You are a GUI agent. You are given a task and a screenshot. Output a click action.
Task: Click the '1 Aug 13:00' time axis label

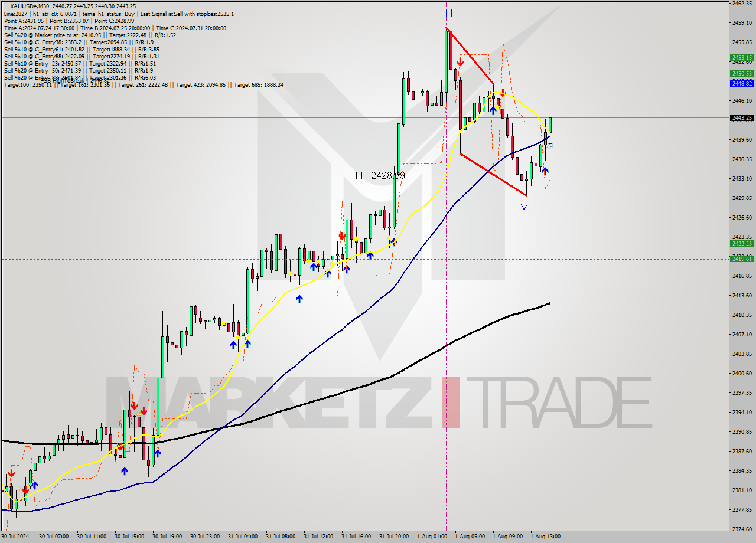click(x=545, y=537)
